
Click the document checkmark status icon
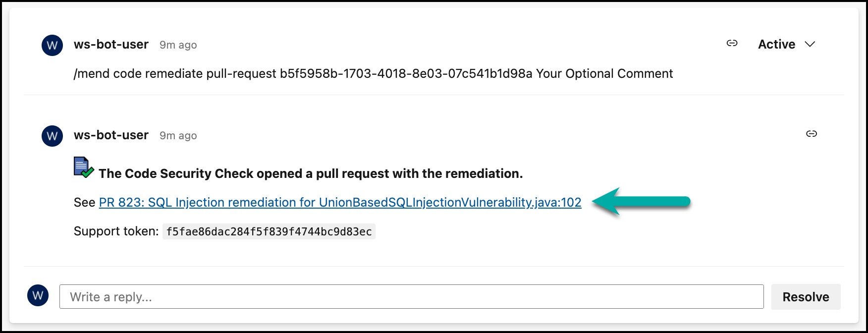click(x=83, y=167)
